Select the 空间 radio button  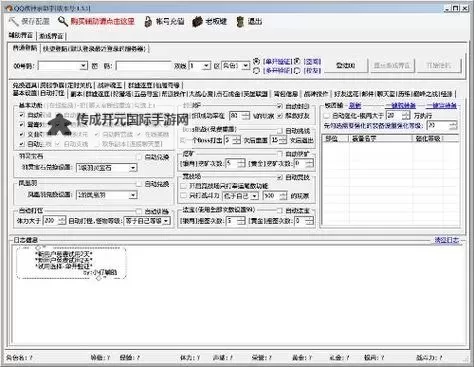(297, 61)
